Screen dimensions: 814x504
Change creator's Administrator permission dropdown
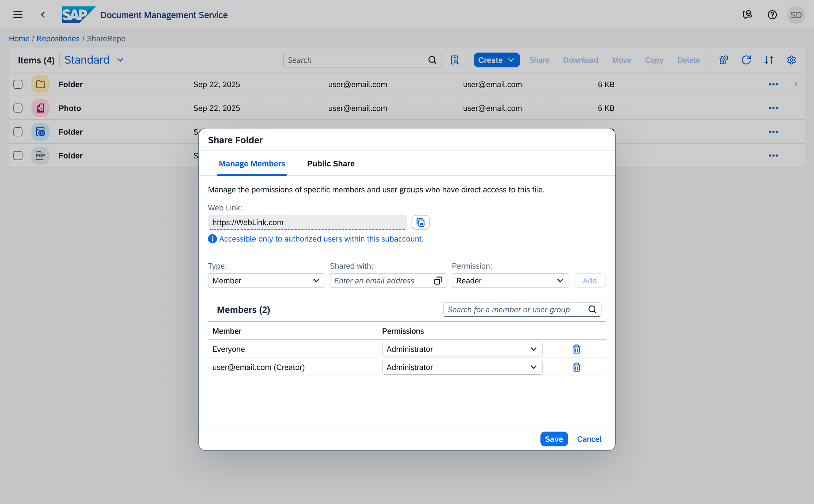pos(462,367)
